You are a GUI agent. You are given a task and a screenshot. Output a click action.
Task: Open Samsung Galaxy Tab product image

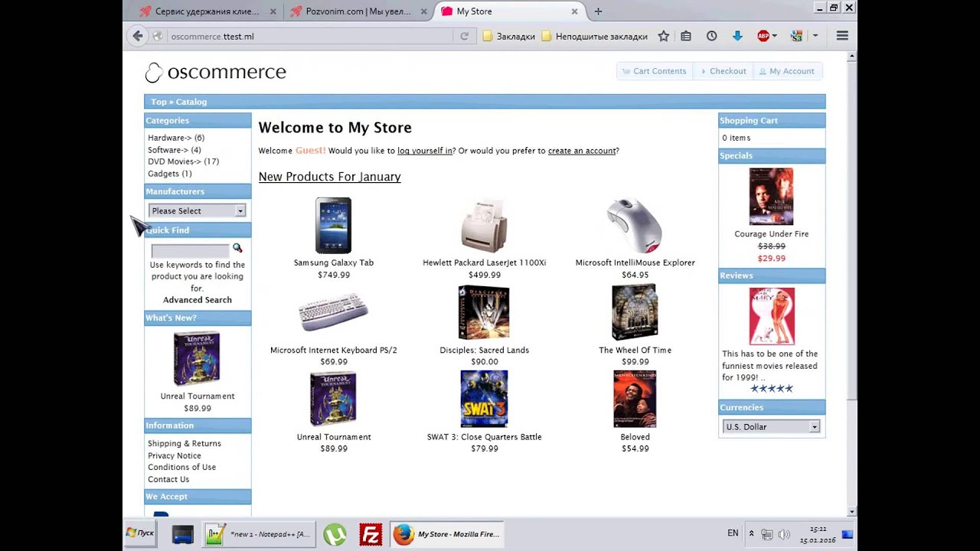(333, 225)
